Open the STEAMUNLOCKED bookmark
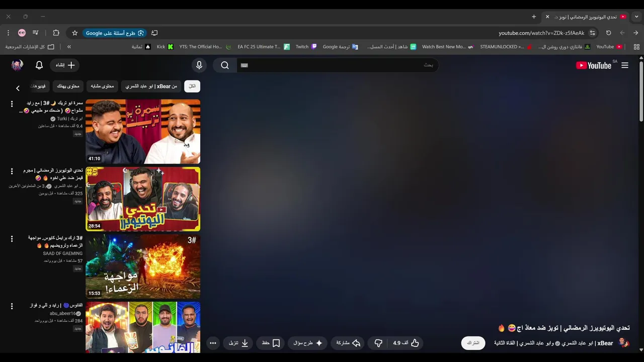 point(506,47)
